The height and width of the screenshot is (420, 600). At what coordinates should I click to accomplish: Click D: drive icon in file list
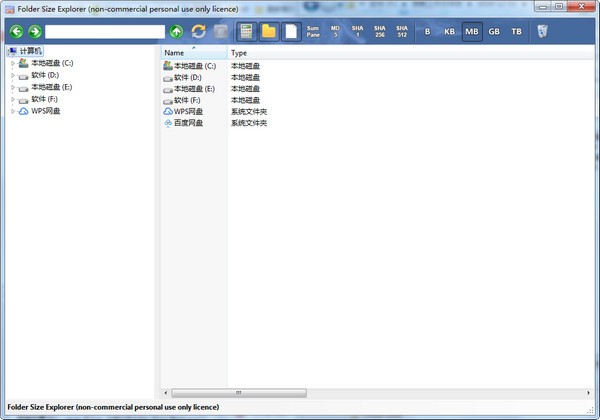(x=168, y=78)
